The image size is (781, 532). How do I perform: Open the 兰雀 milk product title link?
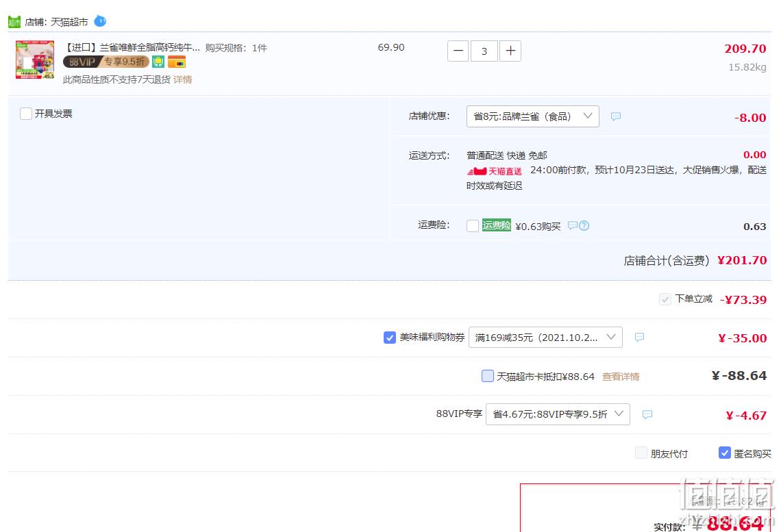[x=132, y=48]
